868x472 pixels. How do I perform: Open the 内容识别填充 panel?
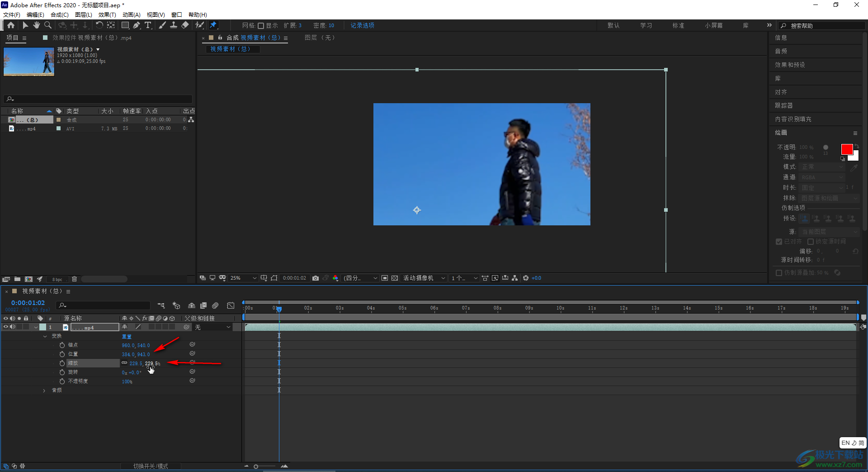(793, 119)
